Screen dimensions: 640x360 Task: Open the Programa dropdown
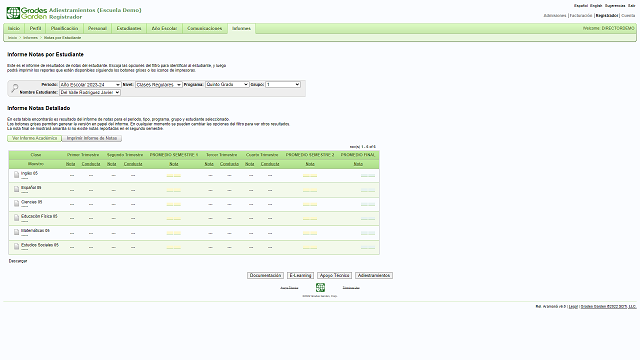[227, 84]
